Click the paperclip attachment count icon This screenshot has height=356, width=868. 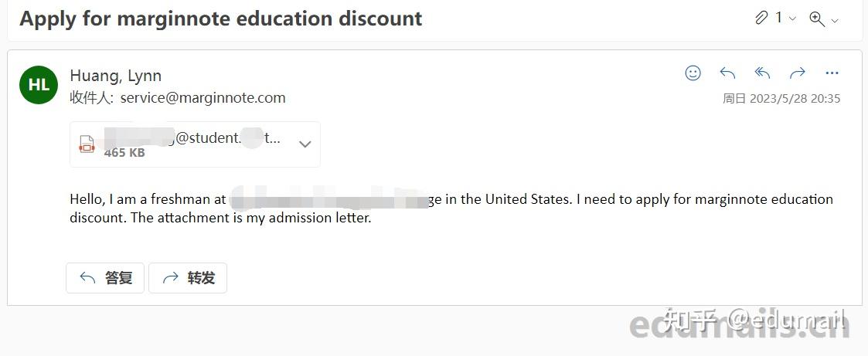[x=762, y=19]
